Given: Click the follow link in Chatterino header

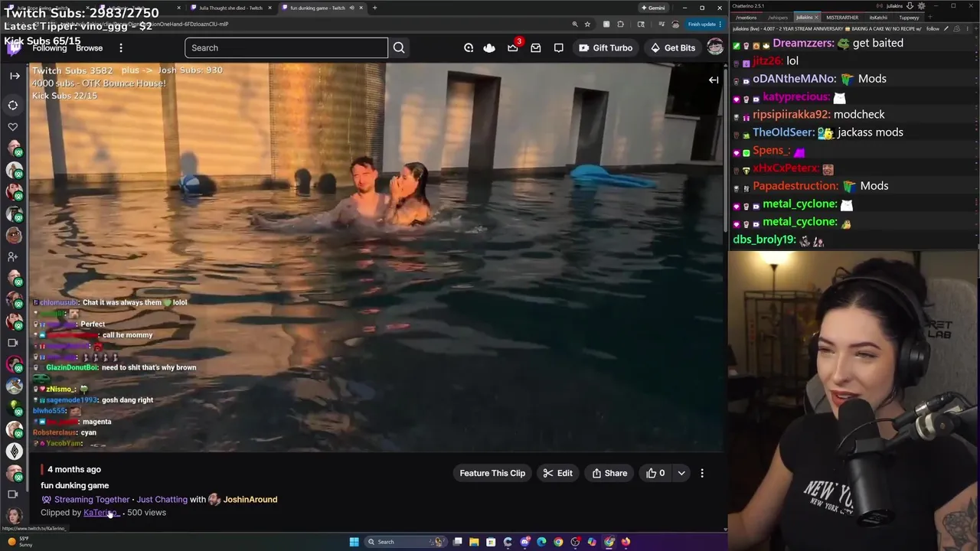Looking at the screenshot, I should click(x=933, y=28).
